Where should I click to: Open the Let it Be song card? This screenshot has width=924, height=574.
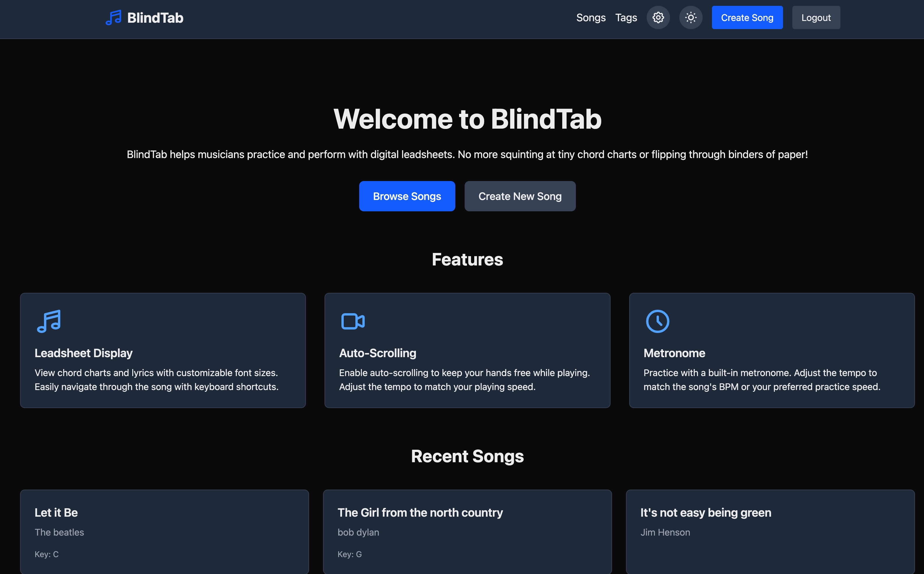[165, 532]
